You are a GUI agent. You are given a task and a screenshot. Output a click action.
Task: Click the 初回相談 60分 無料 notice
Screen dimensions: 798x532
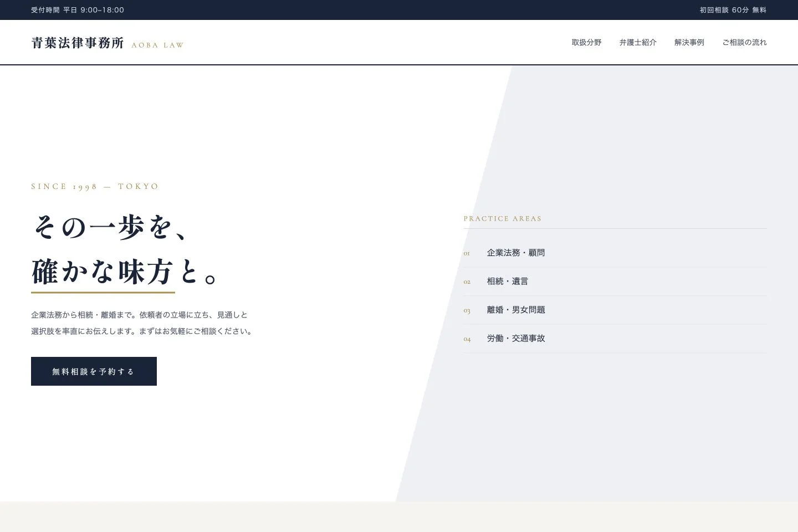[733, 10]
